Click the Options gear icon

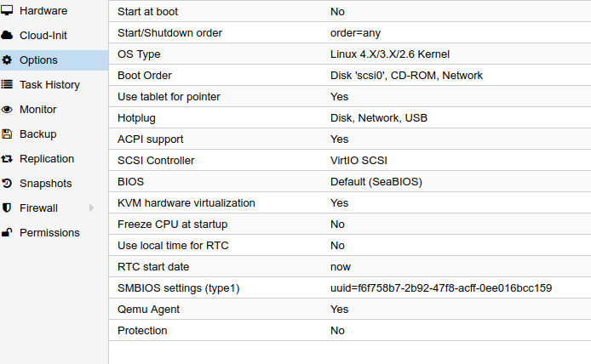[7, 60]
